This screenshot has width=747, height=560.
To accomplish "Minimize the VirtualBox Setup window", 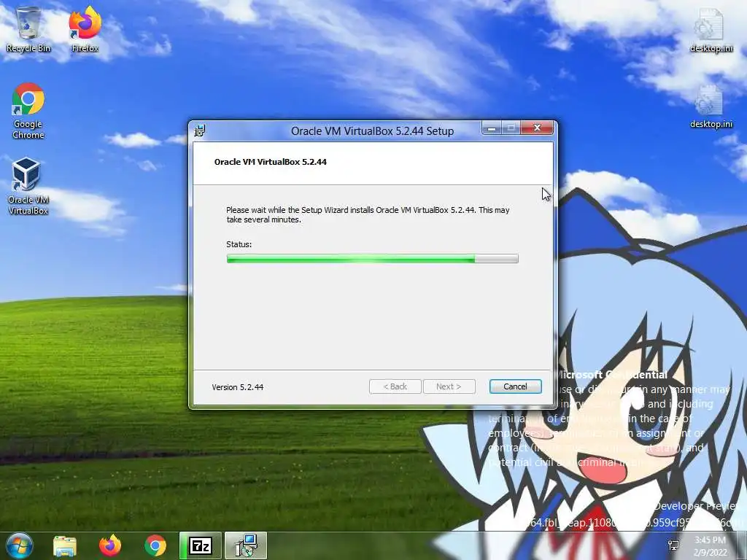I will point(492,128).
